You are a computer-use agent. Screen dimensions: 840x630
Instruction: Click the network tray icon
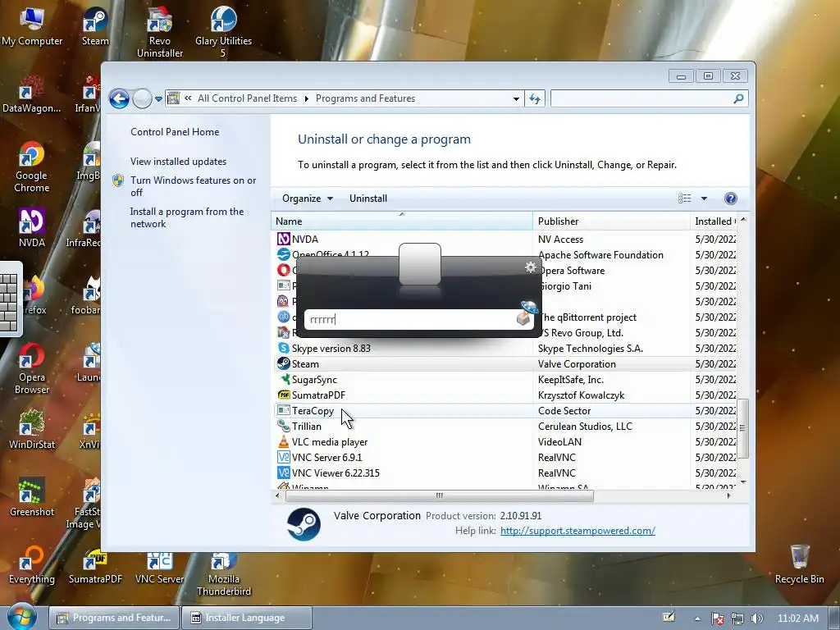pyautogui.click(x=737, y=619)
